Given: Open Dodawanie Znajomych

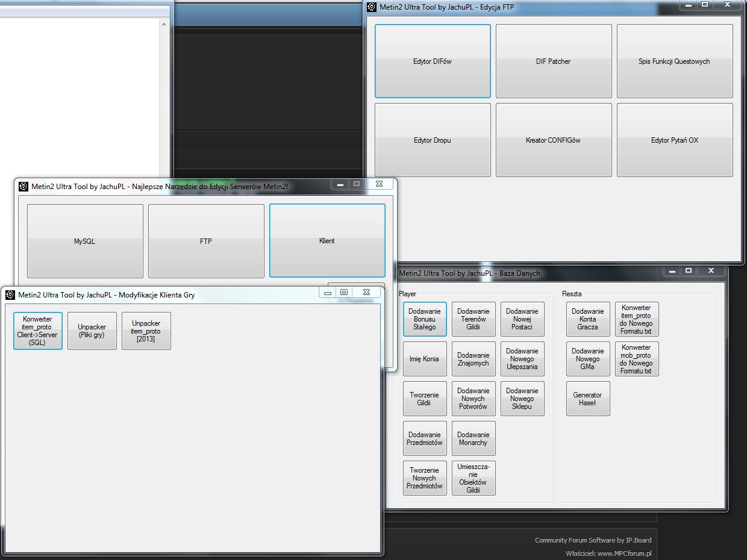Looking at the screenshot, I should pos(474,359).
